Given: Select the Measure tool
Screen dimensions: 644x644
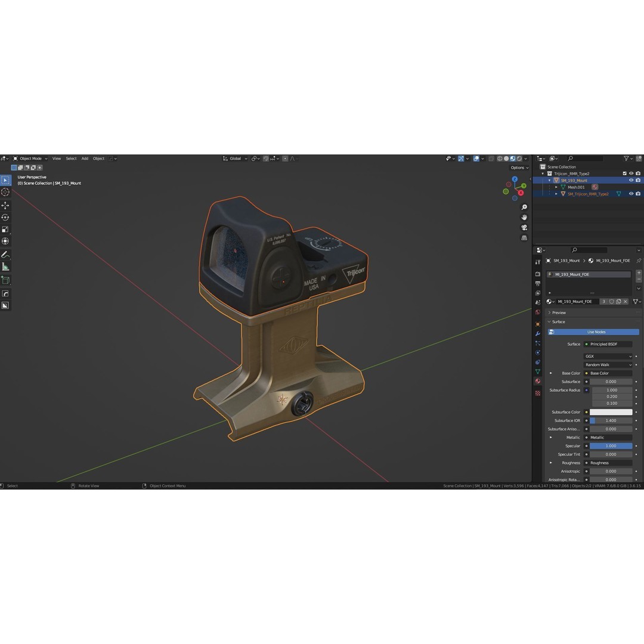Looking at the screenshot, I should point(5,267).
